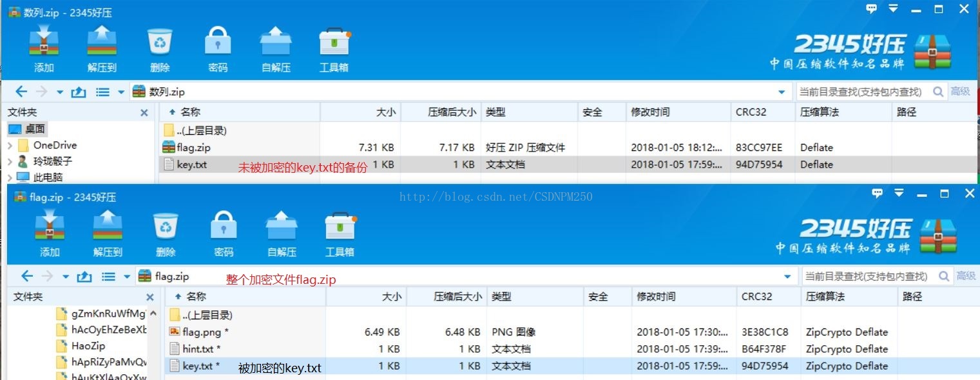This screenshot has height=380, width=980.
Task: Close 文件夹 panel in 数列.zip window
Action: pos(144,112)
